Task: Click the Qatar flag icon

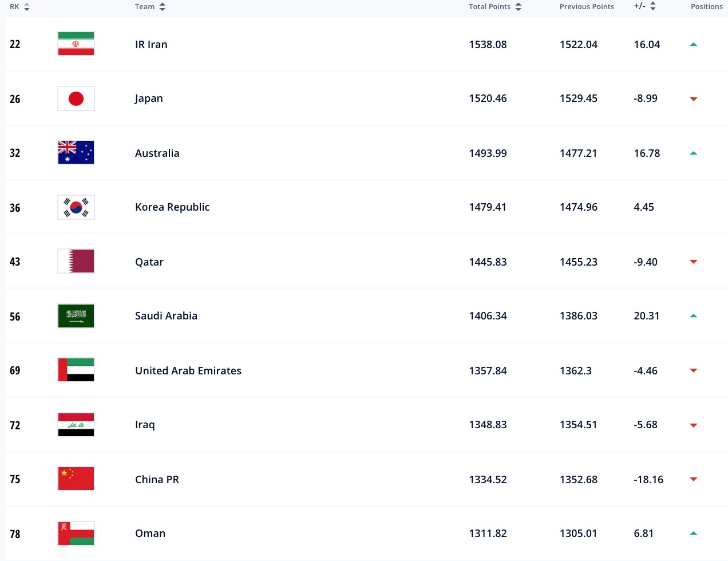Action: [x=76, y=262]
